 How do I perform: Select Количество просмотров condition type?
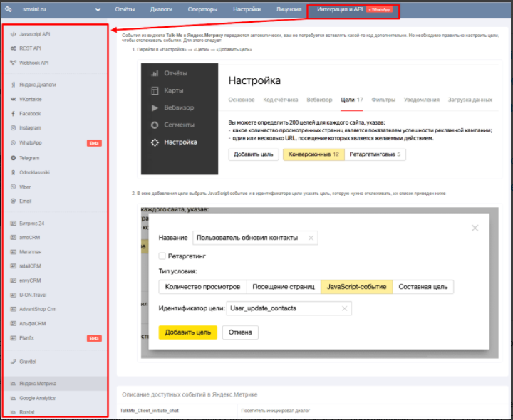202,287
